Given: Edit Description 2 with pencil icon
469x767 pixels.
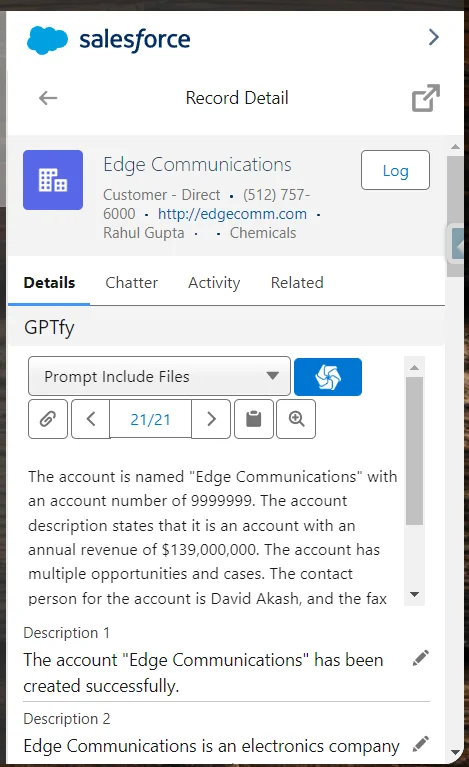Looking at the screenshot, I should click(x=421, y=744).
